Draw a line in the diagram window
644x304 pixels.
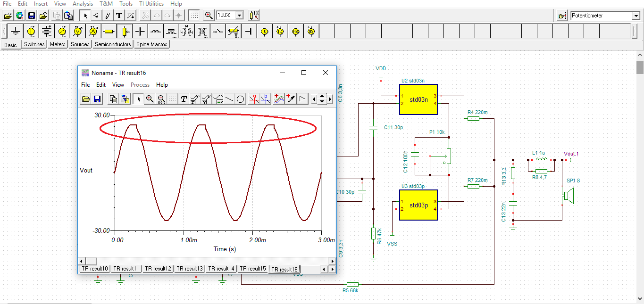[x=229, y=99]
